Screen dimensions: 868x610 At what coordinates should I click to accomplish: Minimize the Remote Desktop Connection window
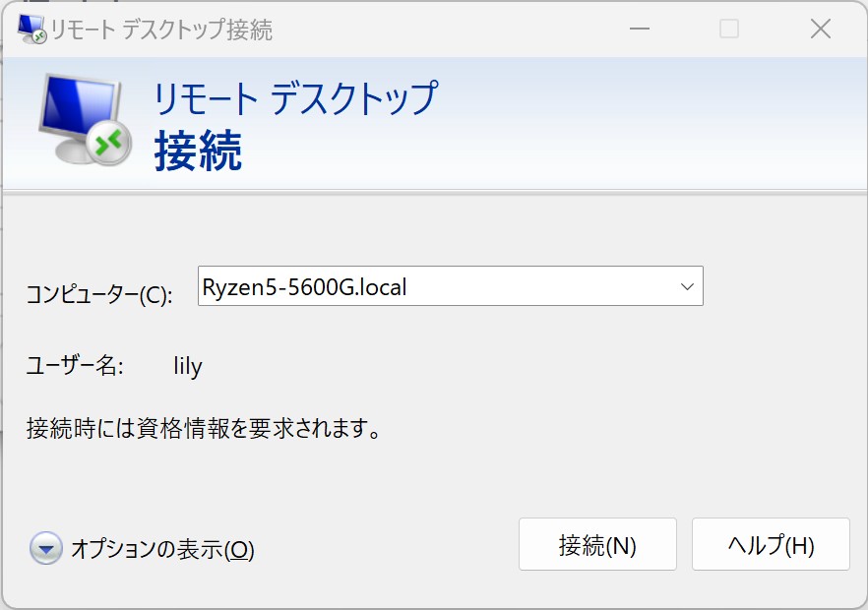coord(640,29)
